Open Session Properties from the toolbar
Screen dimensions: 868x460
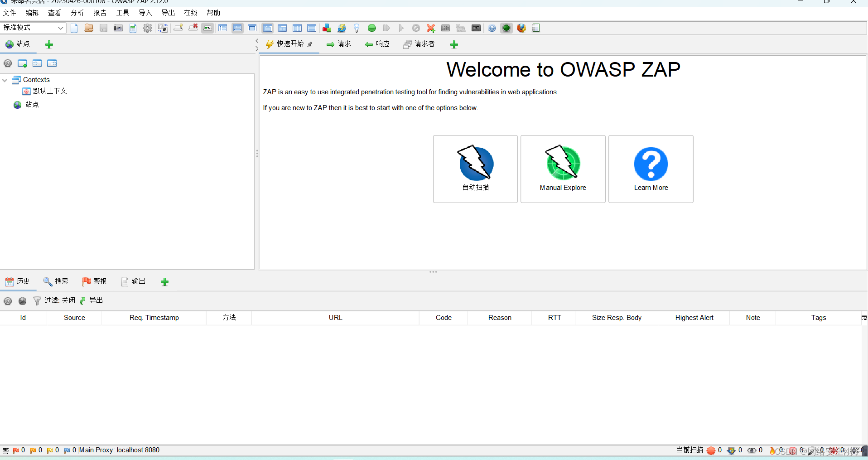(x=133, y=28)
